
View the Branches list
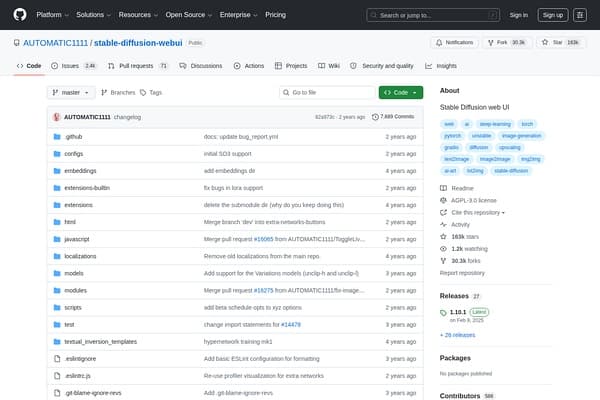[x=118, y=93]
